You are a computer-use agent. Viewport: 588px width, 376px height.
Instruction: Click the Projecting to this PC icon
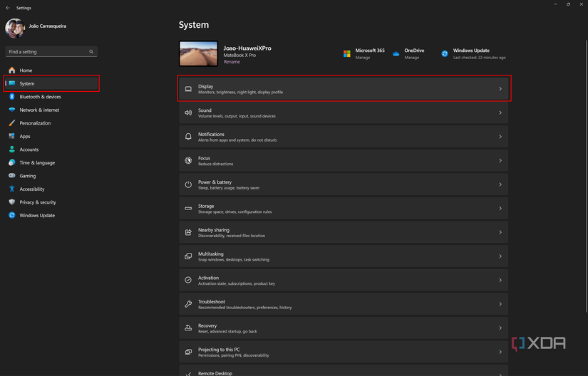click(188, 352)
